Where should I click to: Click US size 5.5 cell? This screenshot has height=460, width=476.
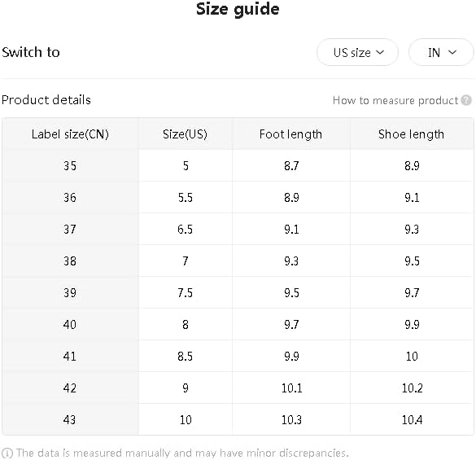[186, 198]
